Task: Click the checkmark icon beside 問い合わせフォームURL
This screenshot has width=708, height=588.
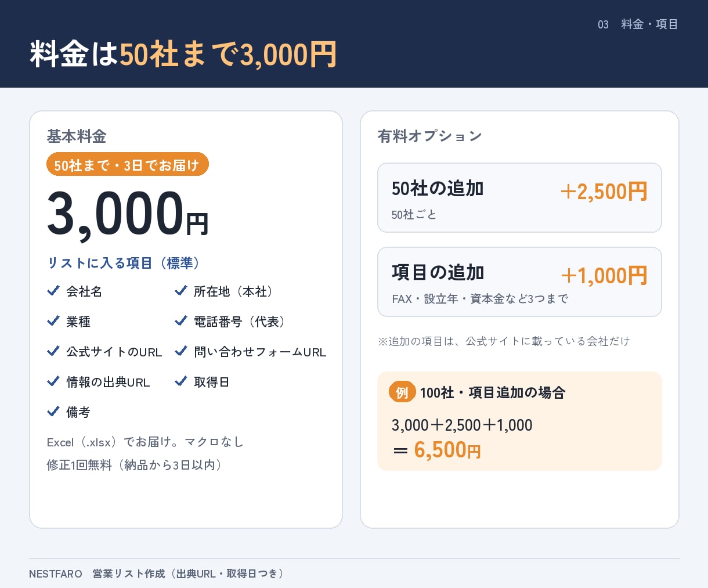Action: click(x=181, y=351)
